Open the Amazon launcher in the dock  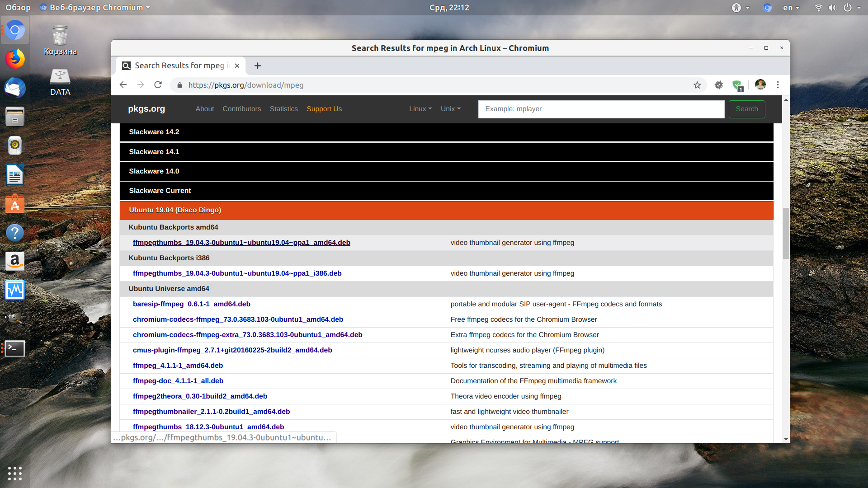15,261
